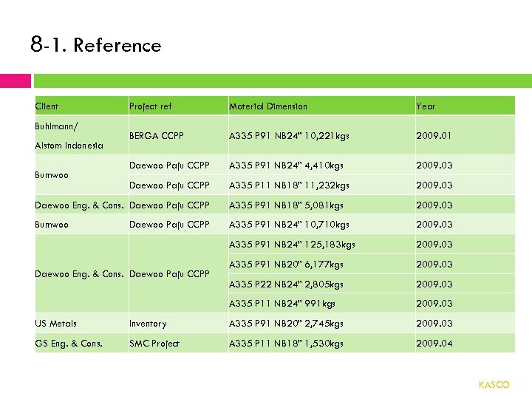Screen dimensions: 532x399
Task: Select the "Client" column header
Action: coord(47,106)
